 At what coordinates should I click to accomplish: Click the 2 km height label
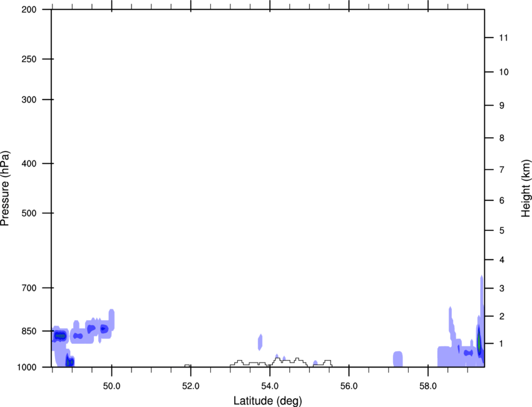[501, 316]
